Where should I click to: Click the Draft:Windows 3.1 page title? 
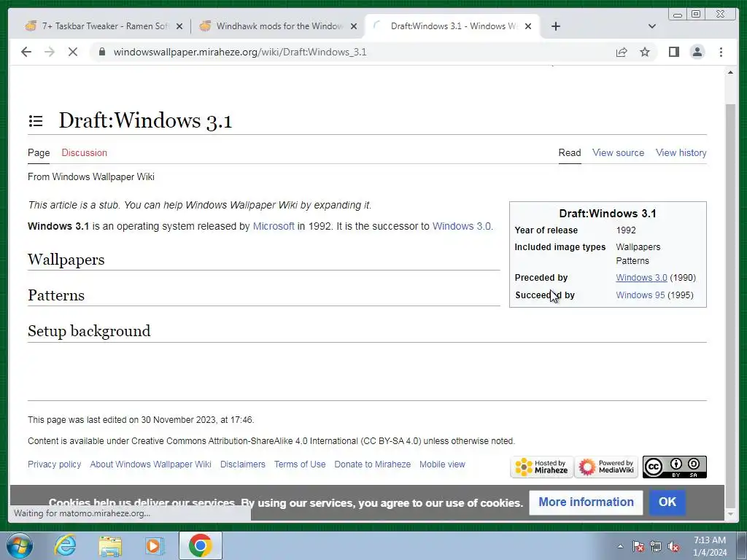click(x=145, y=120)
